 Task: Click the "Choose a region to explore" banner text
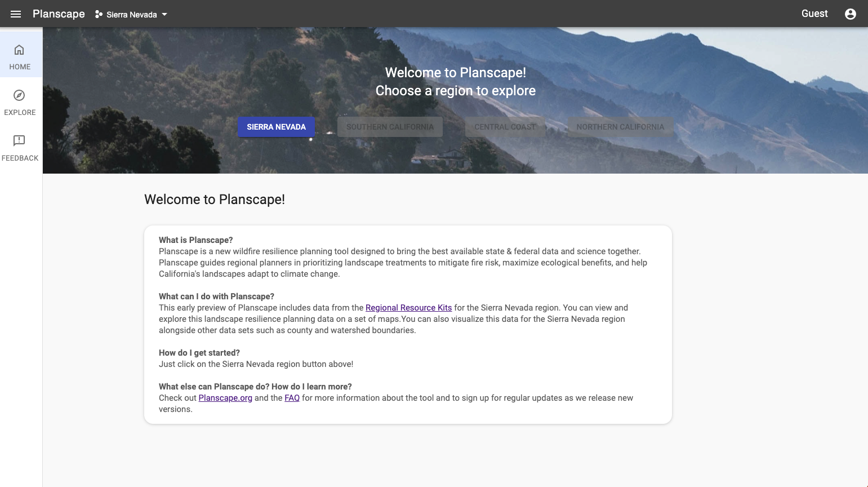tap(455, 91)
